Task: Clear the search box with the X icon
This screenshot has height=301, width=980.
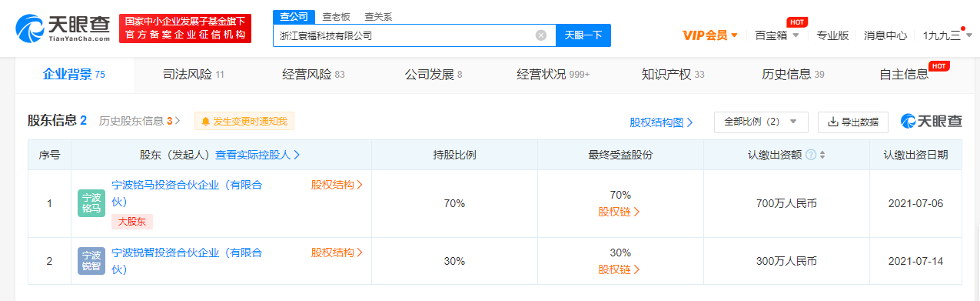Action: coord(541,35)
